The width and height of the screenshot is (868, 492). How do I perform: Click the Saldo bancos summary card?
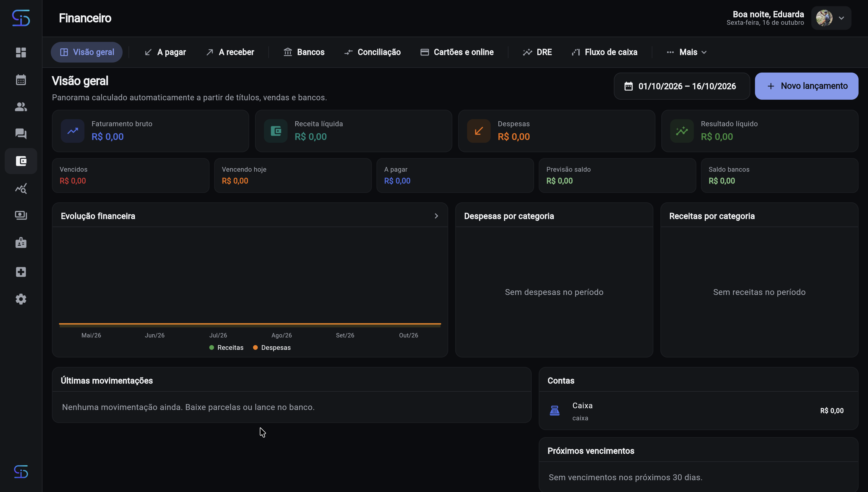coord(779,176)
